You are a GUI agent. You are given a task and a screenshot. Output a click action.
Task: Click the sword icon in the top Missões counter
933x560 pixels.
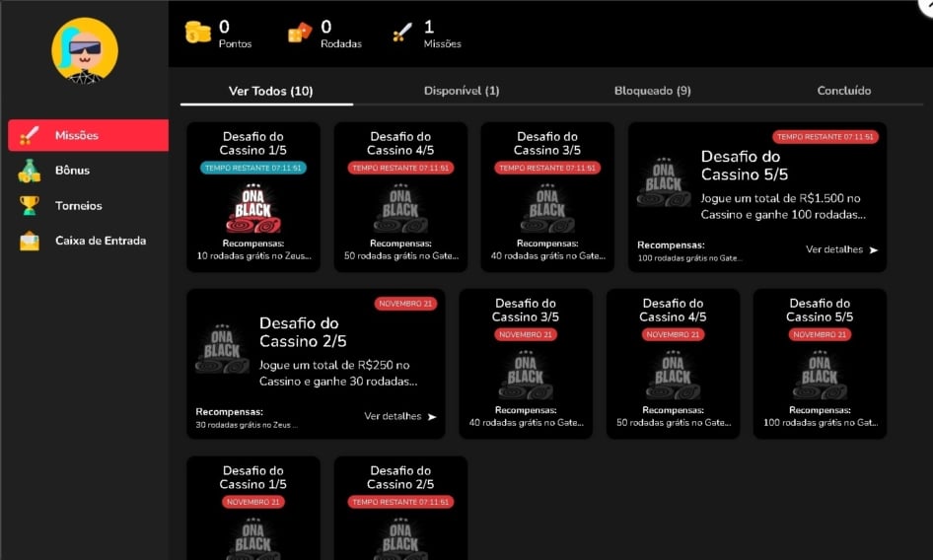tap(402, 33)
